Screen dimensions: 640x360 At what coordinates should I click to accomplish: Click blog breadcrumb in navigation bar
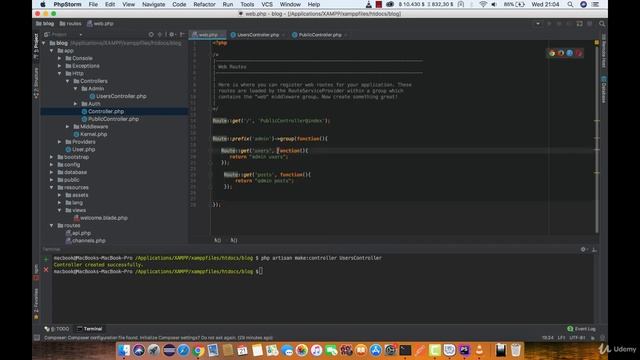click(45, 24)
